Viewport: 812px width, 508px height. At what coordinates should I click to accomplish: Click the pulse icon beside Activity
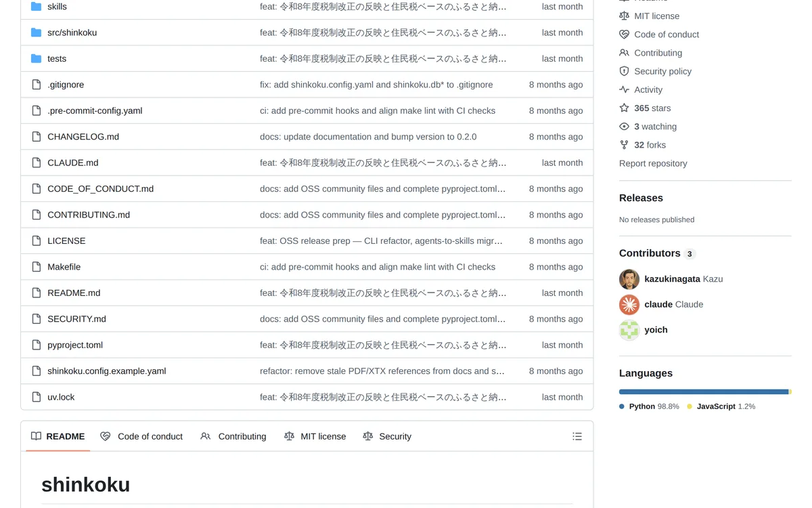tap(624, 89)
